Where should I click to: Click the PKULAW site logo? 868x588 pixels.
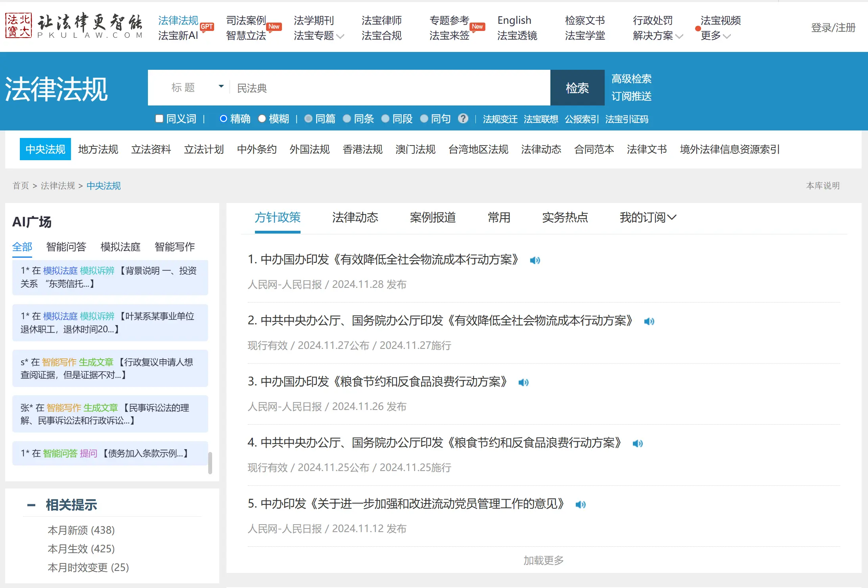coord(74,26)
